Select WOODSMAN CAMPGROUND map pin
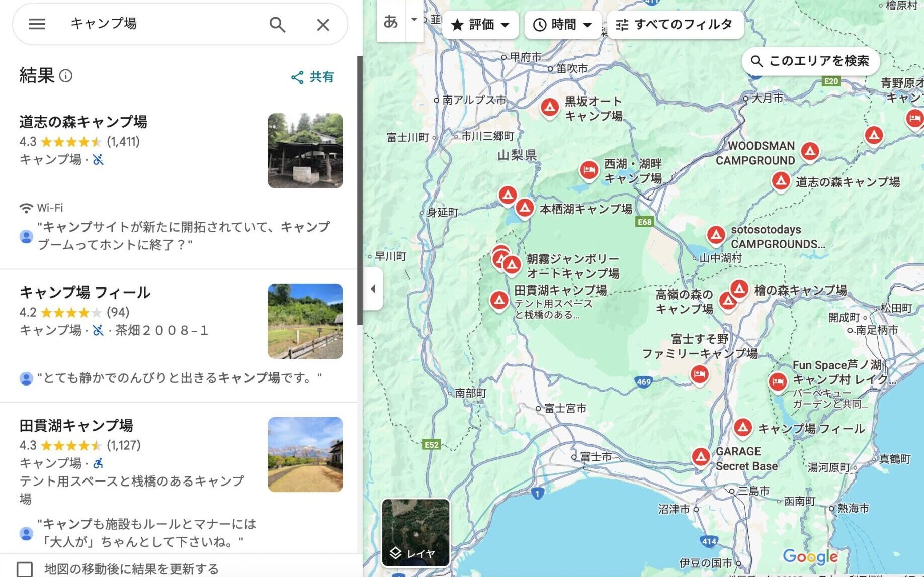 click(x=810, y=151)
